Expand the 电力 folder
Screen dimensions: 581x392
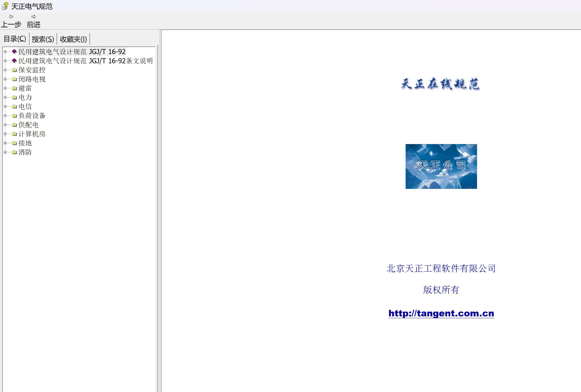click(5, 97)
